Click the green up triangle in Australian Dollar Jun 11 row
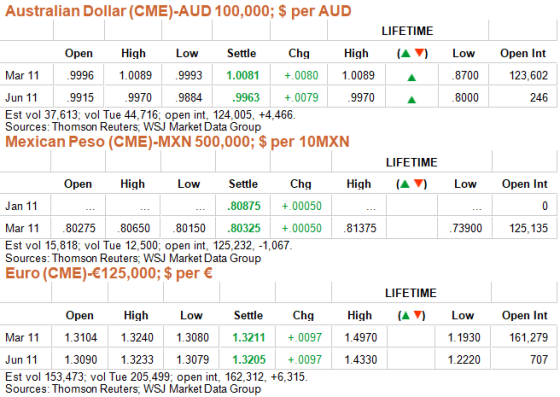Screen dimensions: 560x397 (412, 100)
